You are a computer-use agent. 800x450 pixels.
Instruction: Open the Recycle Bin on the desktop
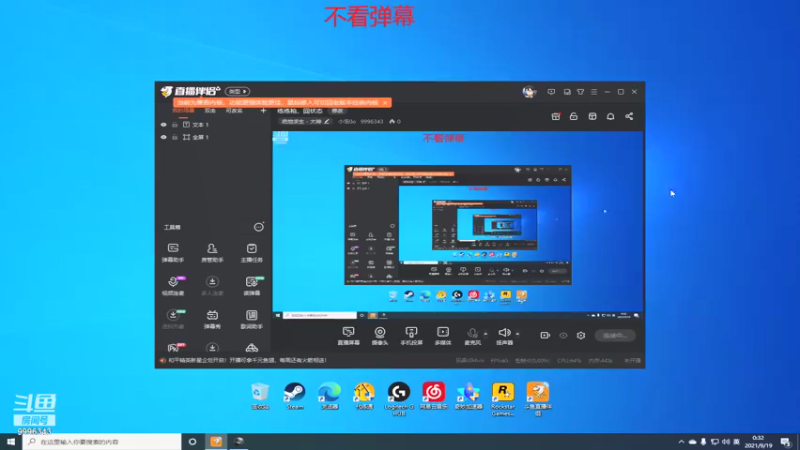pos(260,396)
